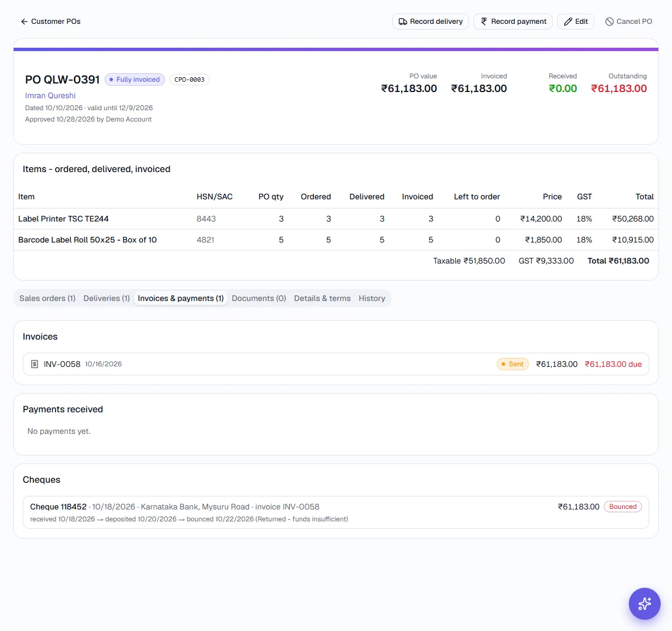Image resolution: width=672 pixels, height=631 pixels.
Task: Go to the Details & terms tab
Action: (x=322, y=298)
